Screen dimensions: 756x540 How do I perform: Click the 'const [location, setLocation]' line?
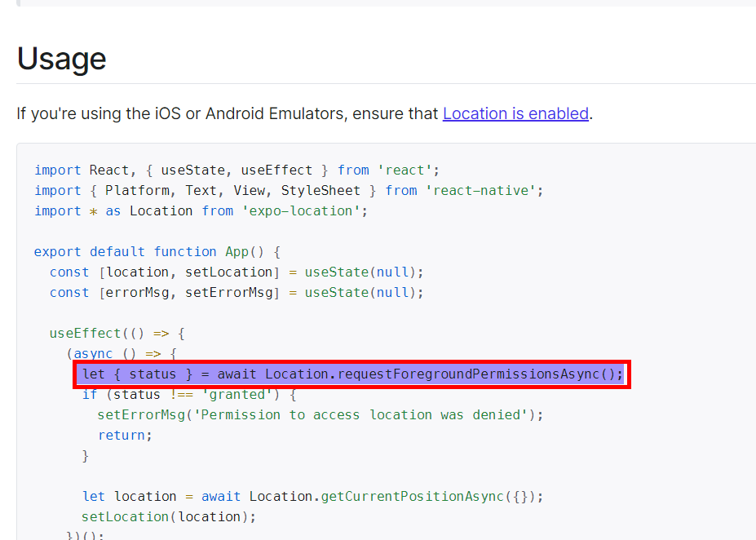click(x=237, y=272)
